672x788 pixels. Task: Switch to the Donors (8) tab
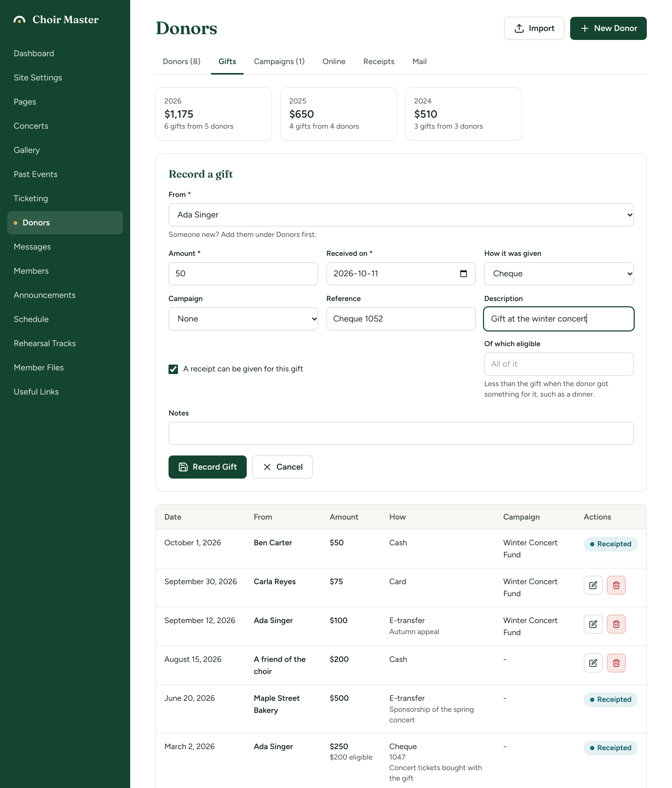[x=181, y=62]
